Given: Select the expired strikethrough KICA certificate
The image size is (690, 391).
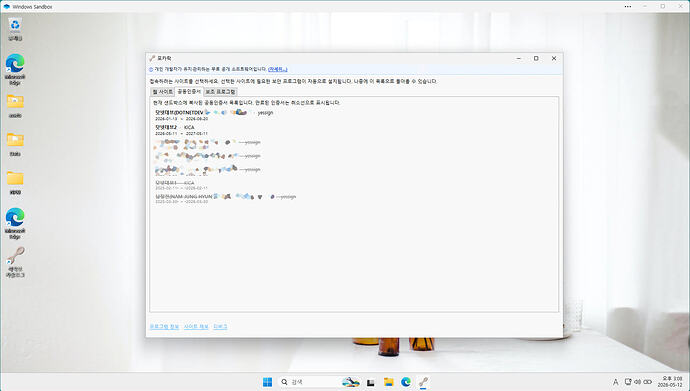Looking at the screenshot, I should coord(181,185).
